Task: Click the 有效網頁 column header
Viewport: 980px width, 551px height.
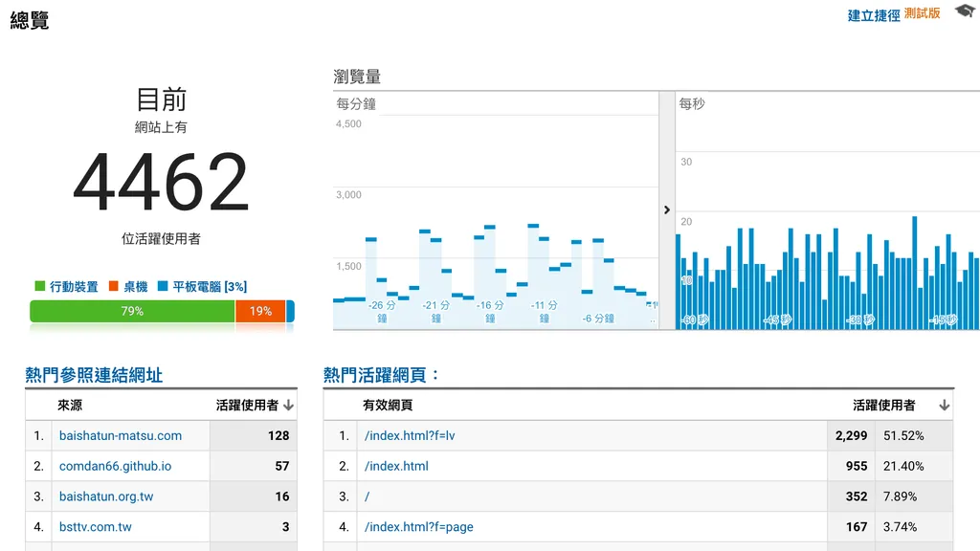Action: point(388,406)
